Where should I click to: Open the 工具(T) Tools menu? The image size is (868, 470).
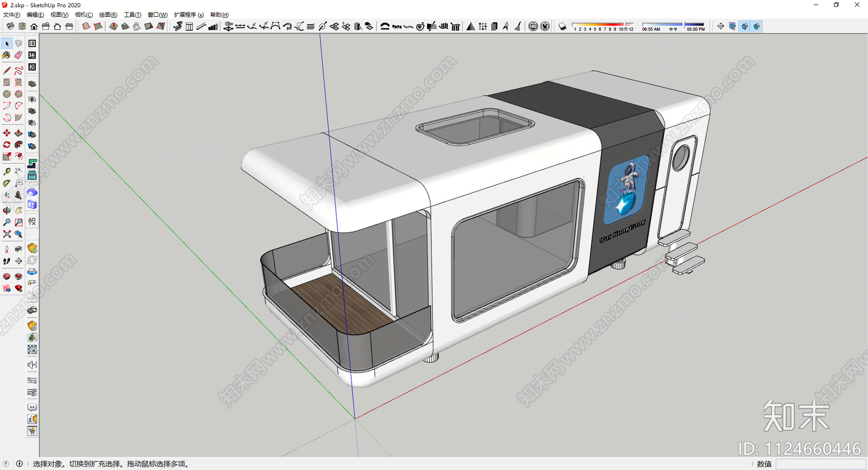pos(132,15)
